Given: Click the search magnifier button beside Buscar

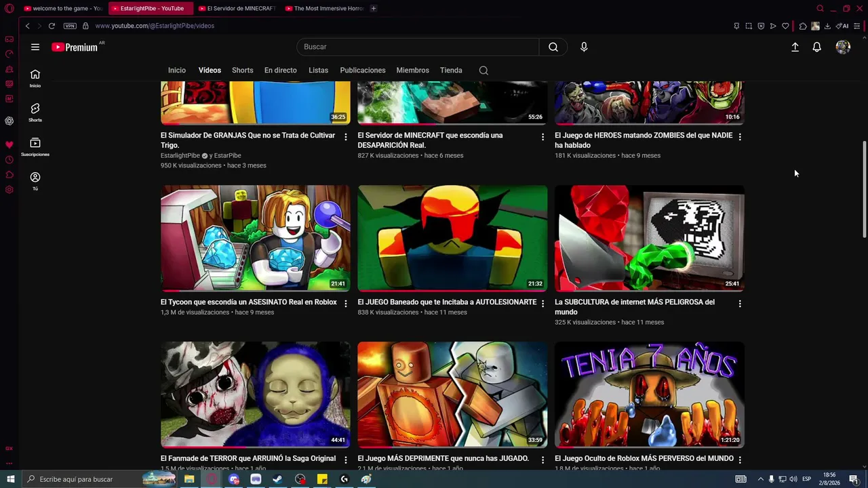Looking at the screenshot, I should click(x=553, y=47).
